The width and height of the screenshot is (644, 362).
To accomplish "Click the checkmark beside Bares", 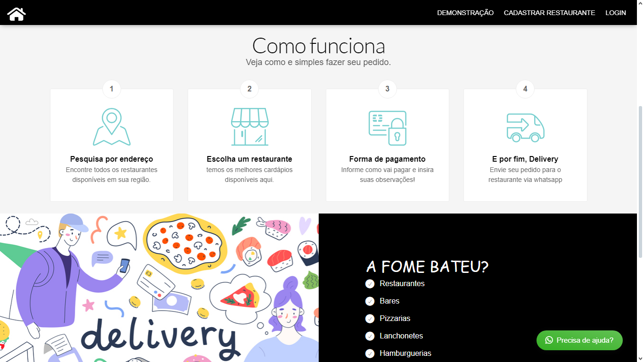I will [x=370, y=301].
